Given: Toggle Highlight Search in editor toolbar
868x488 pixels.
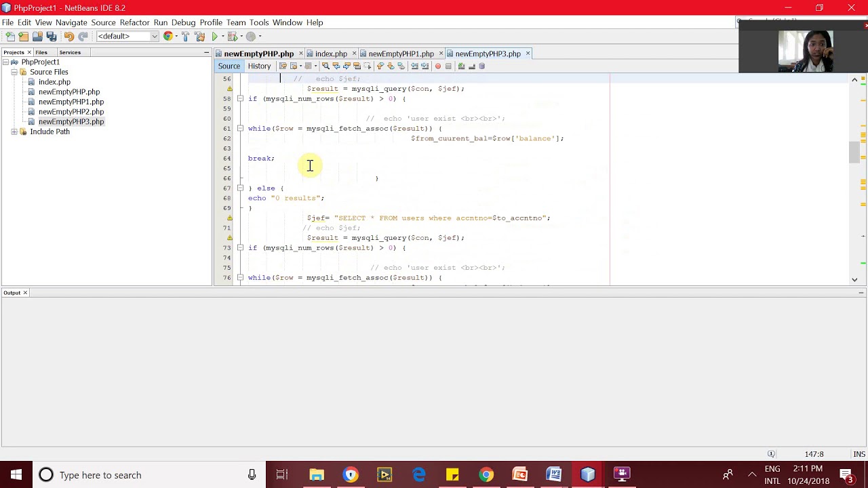Looking at the screenshot, I should (x=357, y=66).
